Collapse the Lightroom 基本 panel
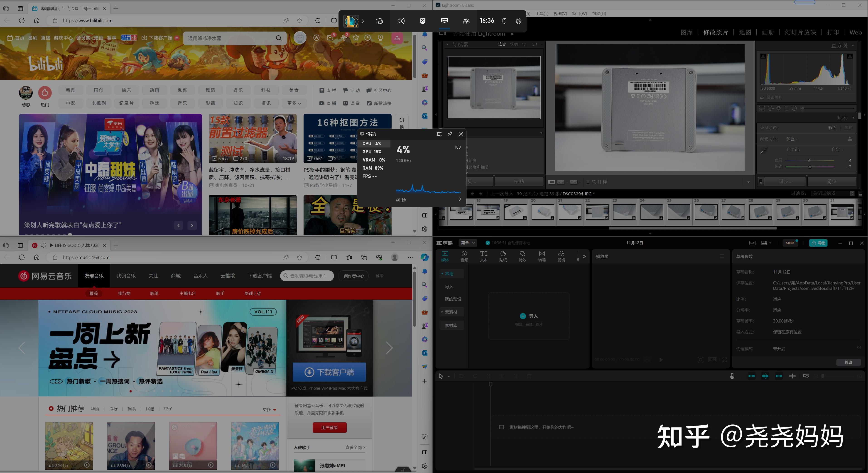Image resolution: width=868 pixels, height=473 pixels. coord(853,118)
